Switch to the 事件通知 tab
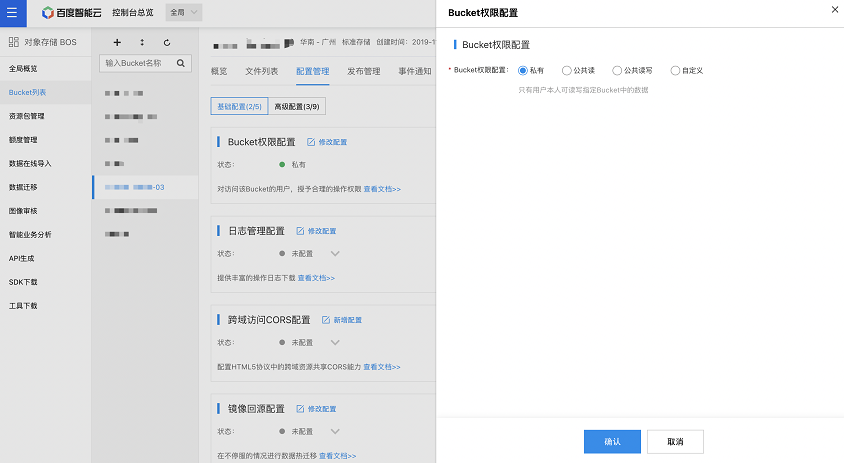 tap(415, 71)
